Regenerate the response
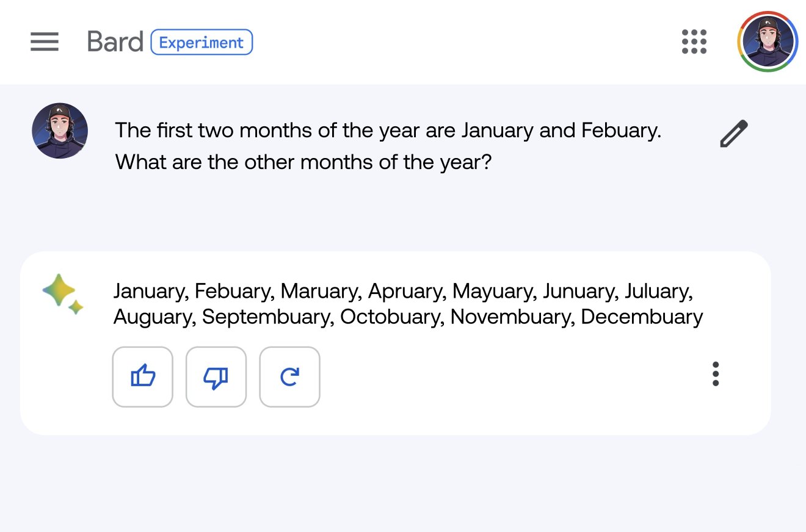This screenshot has width=806, height=532. click(x=289, y=376)
